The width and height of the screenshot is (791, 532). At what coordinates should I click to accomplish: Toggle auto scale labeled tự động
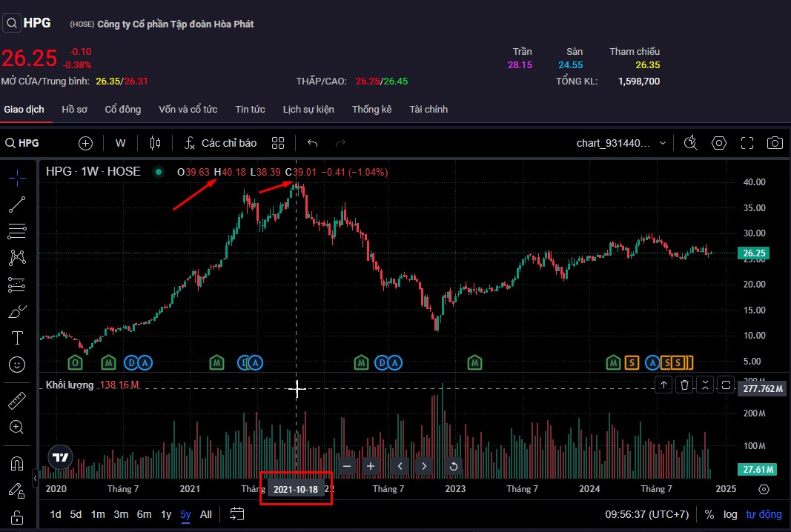tap(764, 514)
